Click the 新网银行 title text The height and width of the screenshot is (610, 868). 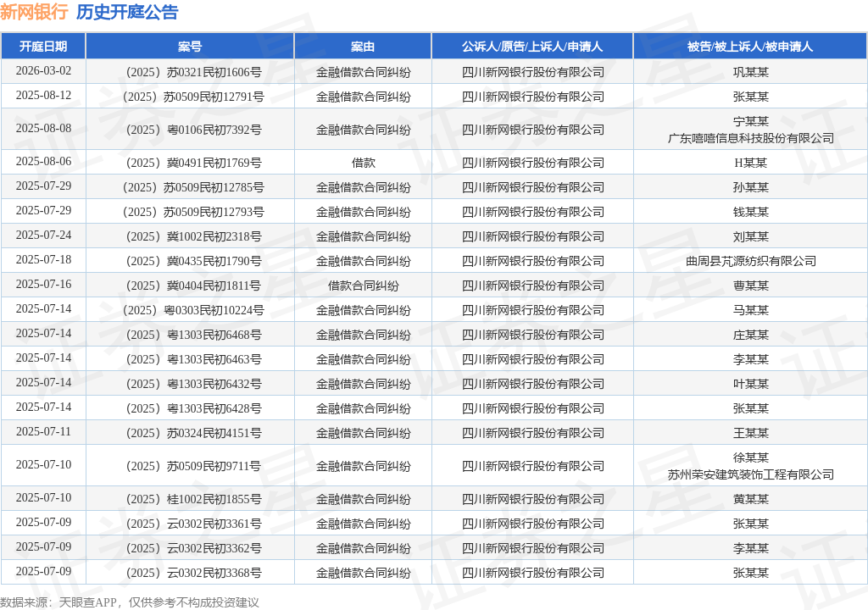coord(34,12)
